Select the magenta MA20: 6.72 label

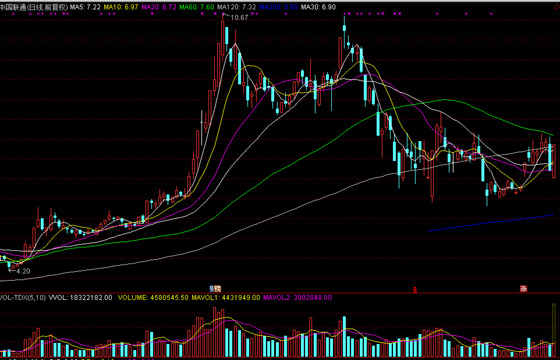point(159,7)
